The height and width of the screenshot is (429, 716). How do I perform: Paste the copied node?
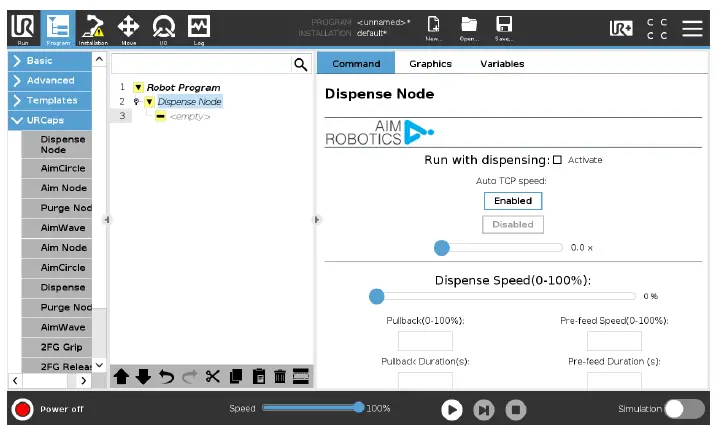[258, 377]
